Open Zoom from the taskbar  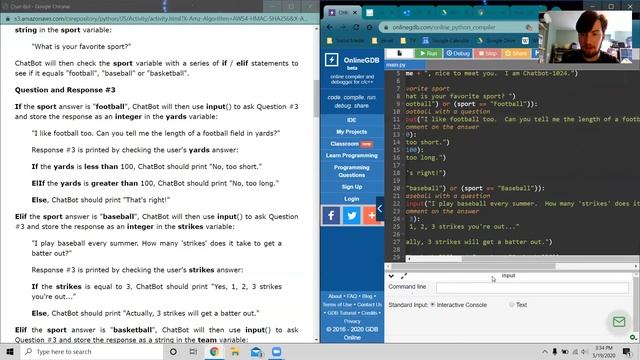tap(276, 351)
